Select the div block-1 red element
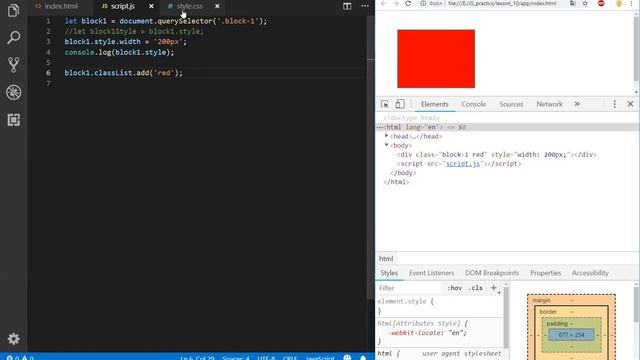 coord(496,154)
